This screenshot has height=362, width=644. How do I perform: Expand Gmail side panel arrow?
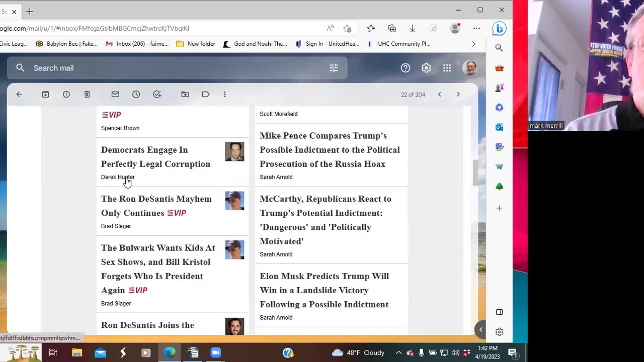coord(480,329)
